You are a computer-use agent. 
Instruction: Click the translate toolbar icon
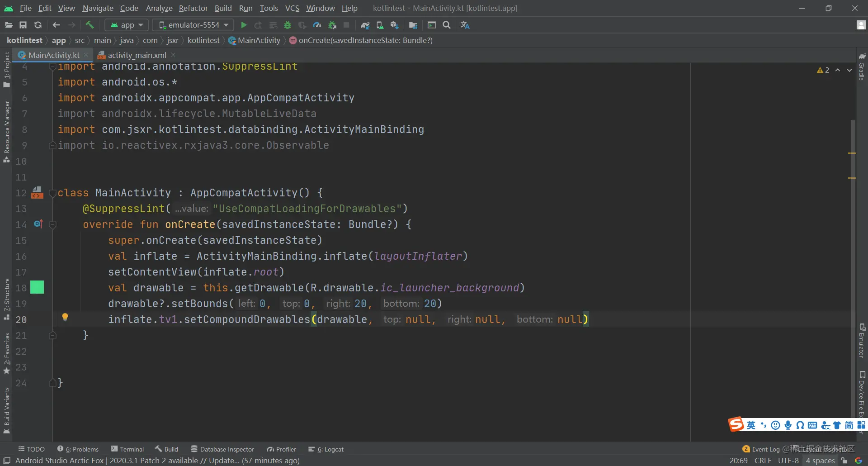(465, 25)
